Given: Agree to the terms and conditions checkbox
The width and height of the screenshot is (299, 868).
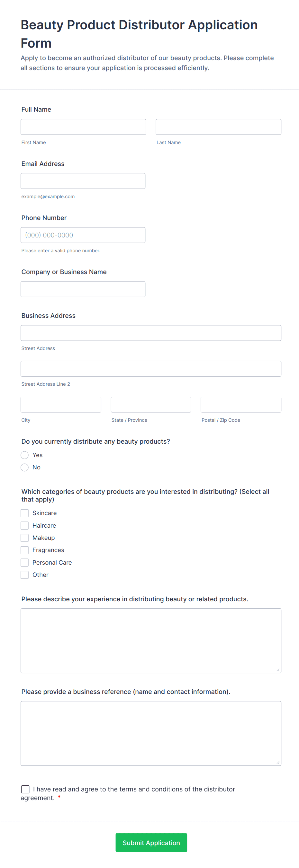Looking at the screenshot, I should click(x=25, y=789).
